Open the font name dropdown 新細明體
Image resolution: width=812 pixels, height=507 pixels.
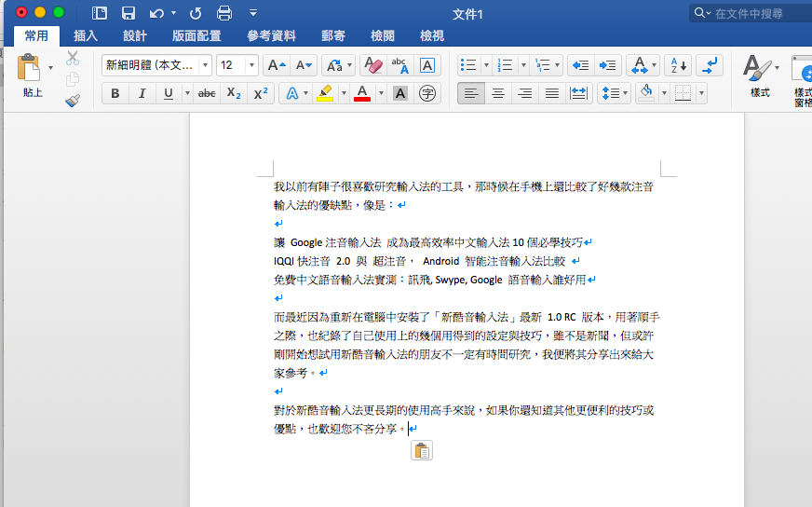(x=206, y=65)
